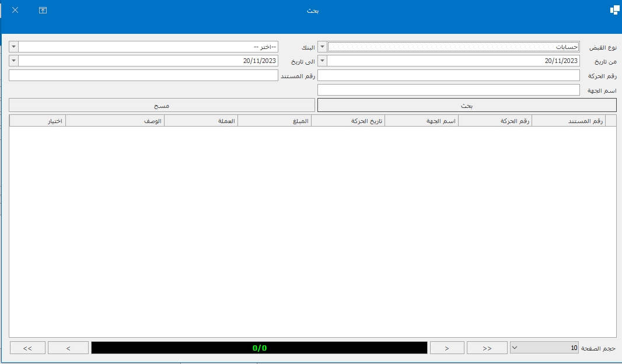Expand the البنك dropdown list

14,47
